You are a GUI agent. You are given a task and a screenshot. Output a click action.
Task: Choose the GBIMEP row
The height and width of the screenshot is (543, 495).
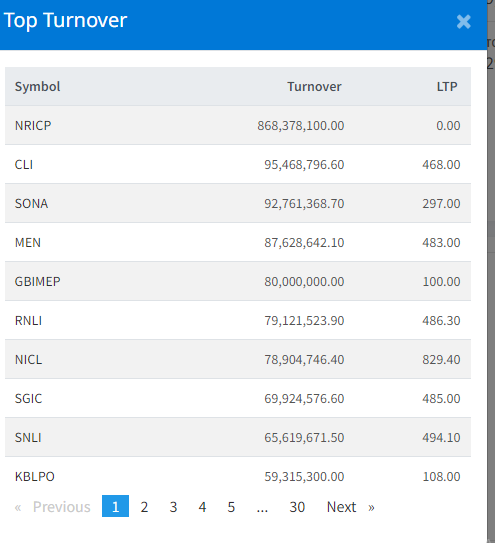click(238, 281)
